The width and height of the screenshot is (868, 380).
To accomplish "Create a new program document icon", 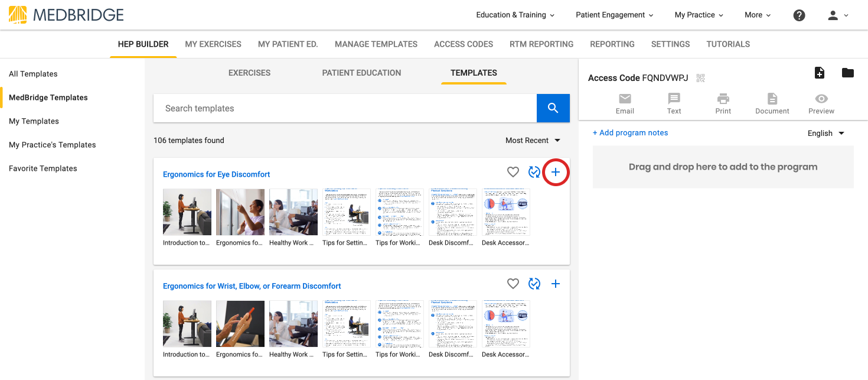I will pos(820,73).
